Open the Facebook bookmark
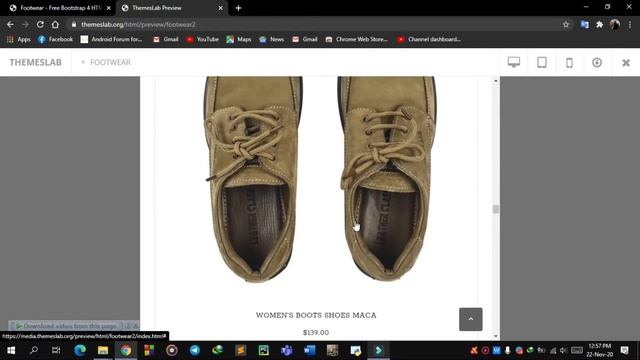This screenshot has height=360, width=640. pos(55,39)
